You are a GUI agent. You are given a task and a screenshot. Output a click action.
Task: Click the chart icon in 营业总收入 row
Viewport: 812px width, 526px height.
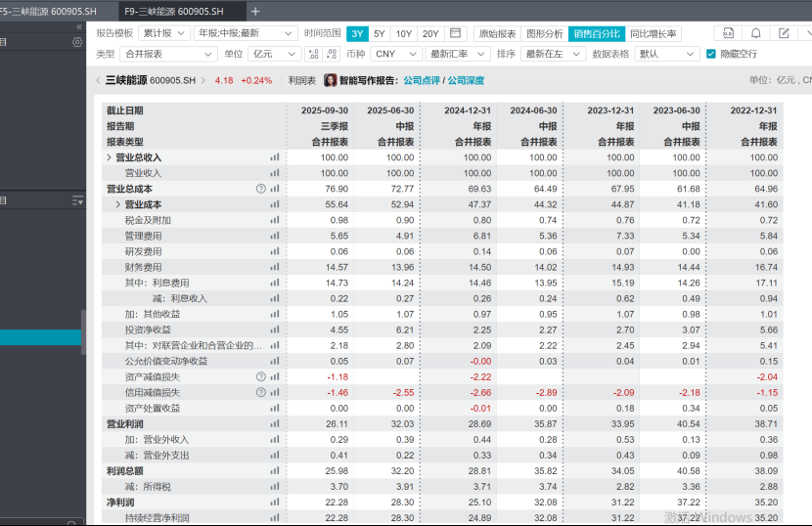click(275, 157)
